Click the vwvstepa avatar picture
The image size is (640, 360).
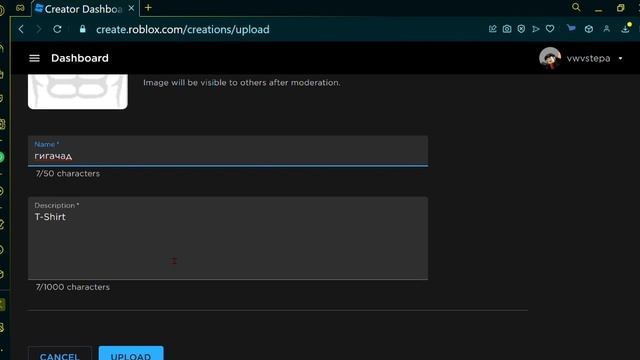[550, 58]
